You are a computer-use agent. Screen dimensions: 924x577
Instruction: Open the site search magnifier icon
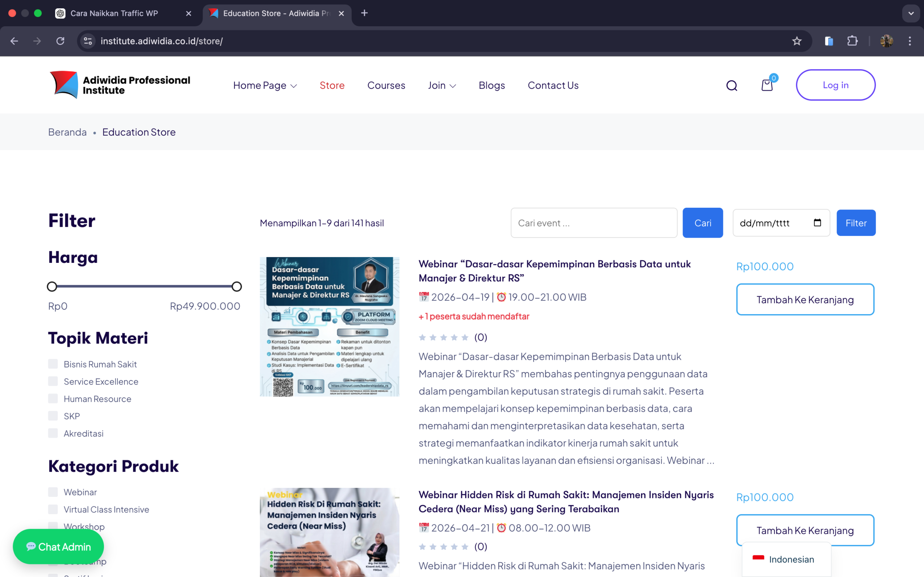coord(732,85)
